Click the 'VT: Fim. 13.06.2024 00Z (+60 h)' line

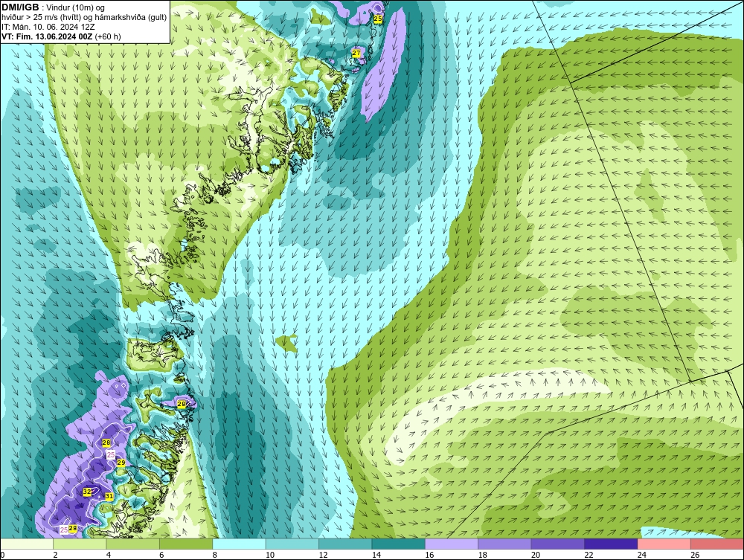[61, 36]
